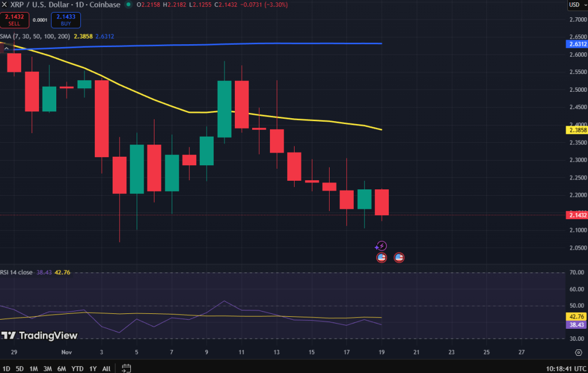Screen dimensions: 588x373
Task: Select the YTD time range
Action: [78, 368]
